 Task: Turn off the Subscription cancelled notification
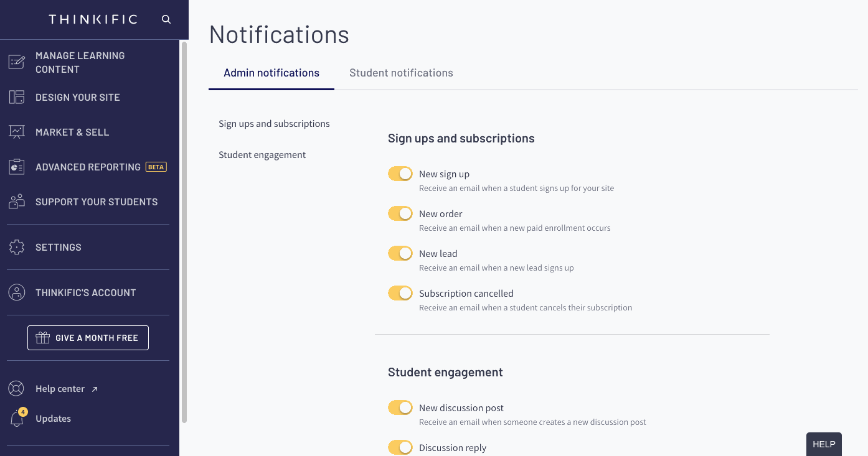click(x=400, y=293)
